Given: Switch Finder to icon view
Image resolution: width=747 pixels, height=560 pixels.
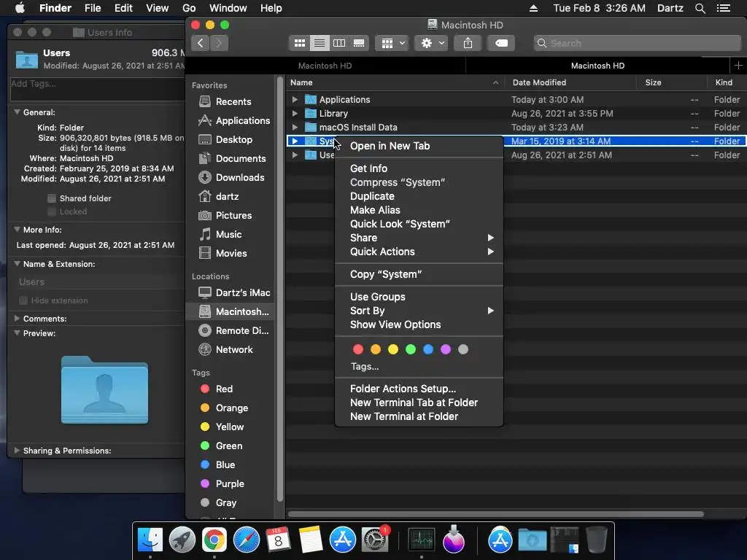Looking at the screenshot, I should tap(300, 43).
